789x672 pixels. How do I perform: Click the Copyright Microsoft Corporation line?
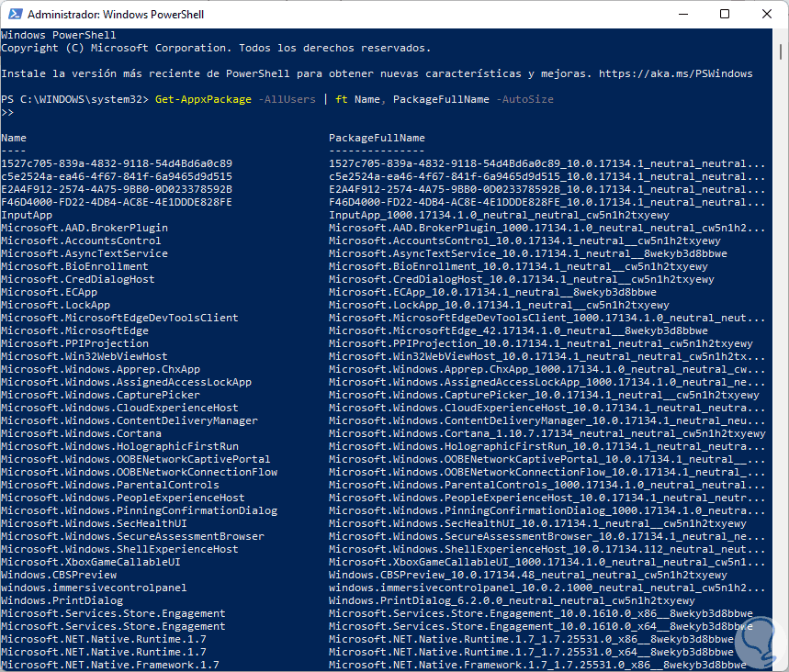click(217, 49)
